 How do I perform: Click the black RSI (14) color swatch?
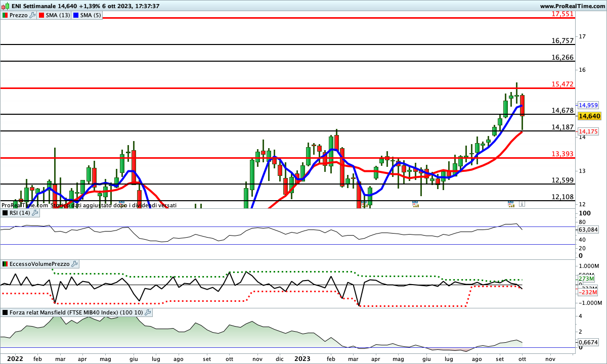point(5,213)
